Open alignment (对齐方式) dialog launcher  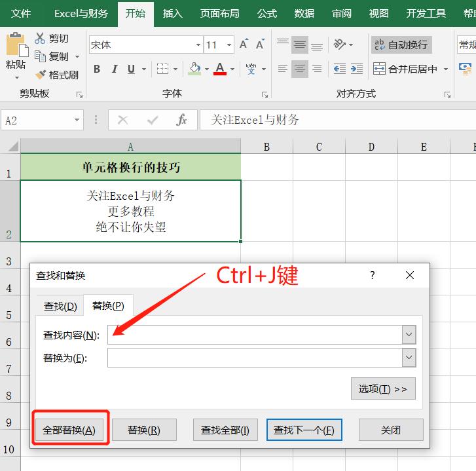point(447,95)
